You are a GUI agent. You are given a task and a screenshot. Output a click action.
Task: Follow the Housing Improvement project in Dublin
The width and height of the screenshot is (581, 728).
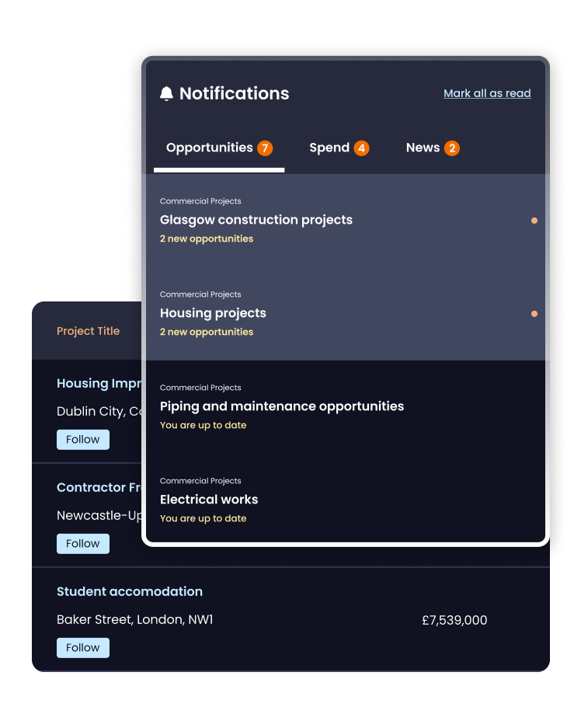pos(83,440)
